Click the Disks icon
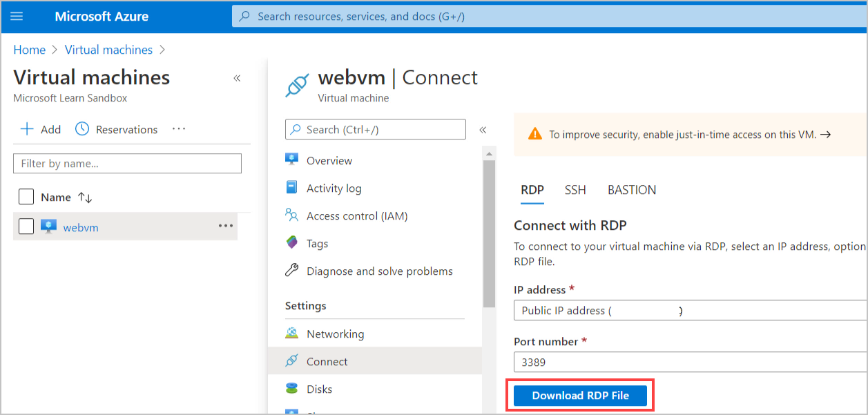 (291, 389)
